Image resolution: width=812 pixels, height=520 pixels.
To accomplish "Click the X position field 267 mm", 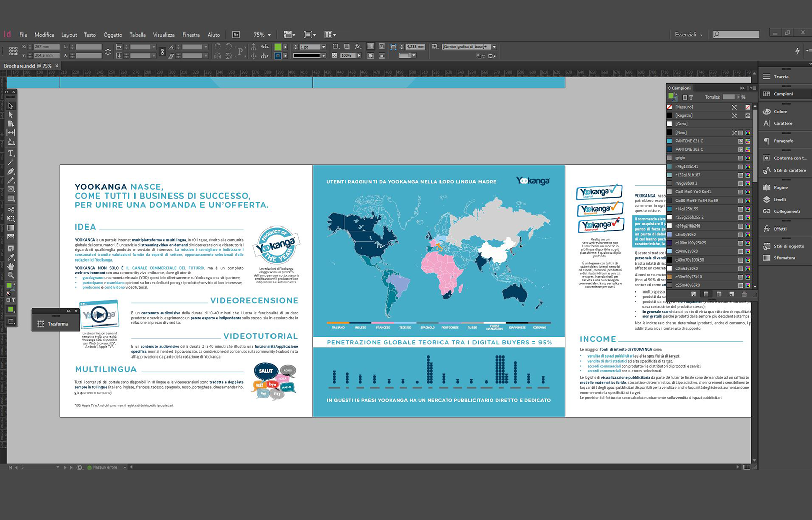I will (47, 47).
